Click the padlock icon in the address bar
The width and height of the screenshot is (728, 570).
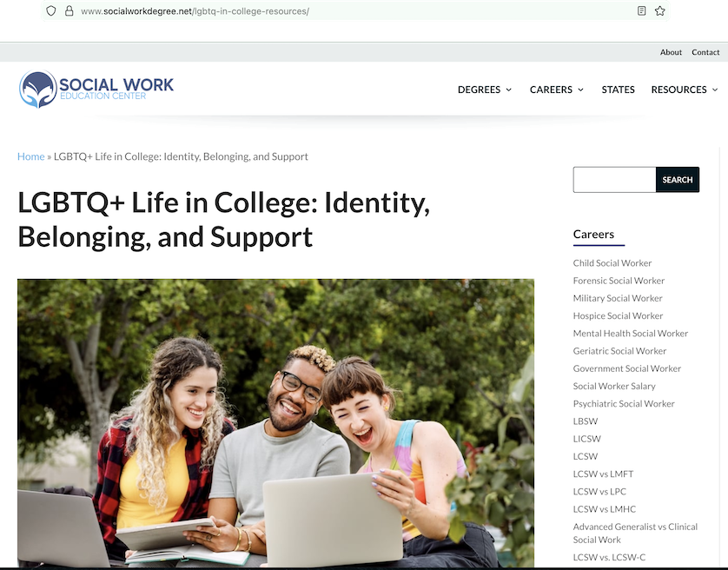point(69,11)
